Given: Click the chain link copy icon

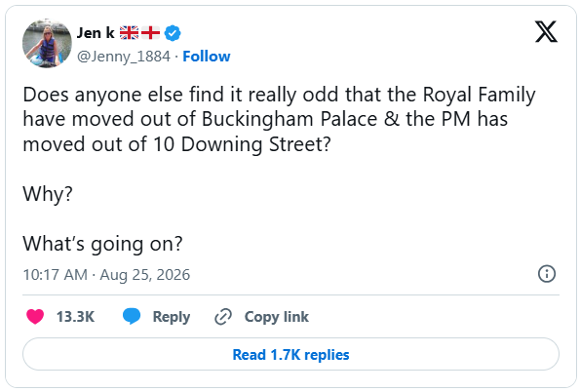Looking at the screenshot, I should coord(223,317).
